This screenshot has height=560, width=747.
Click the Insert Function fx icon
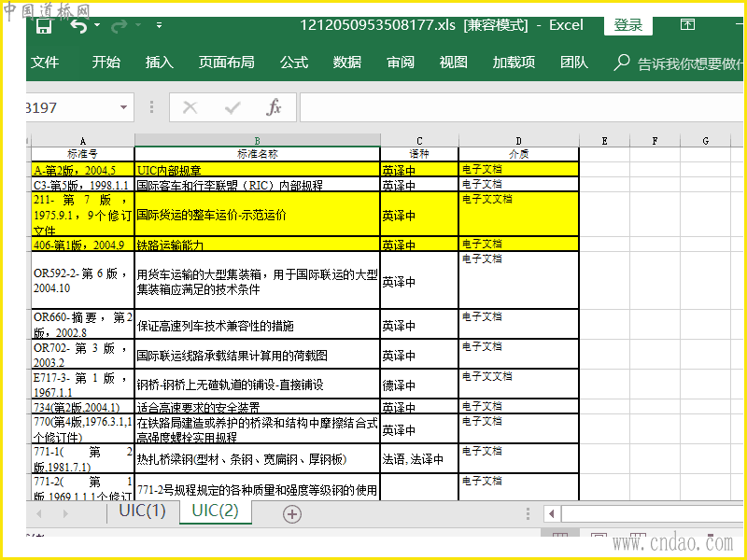pyautogui.click(x=274, y=107)
